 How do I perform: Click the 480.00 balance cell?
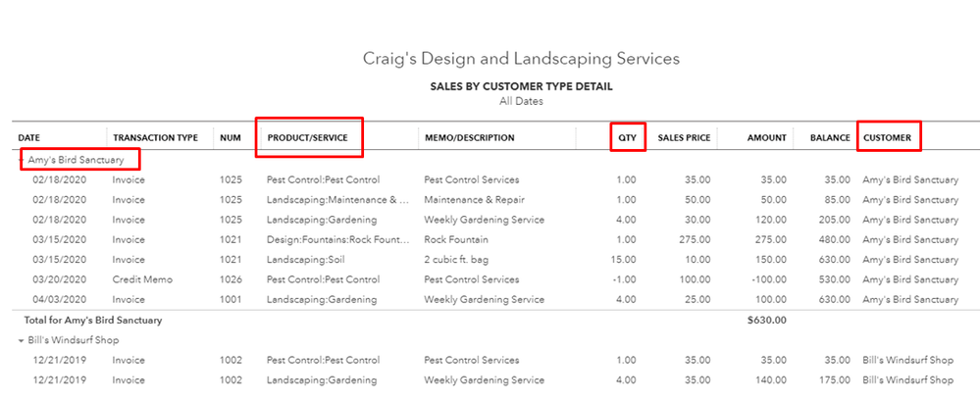[835, 239]
